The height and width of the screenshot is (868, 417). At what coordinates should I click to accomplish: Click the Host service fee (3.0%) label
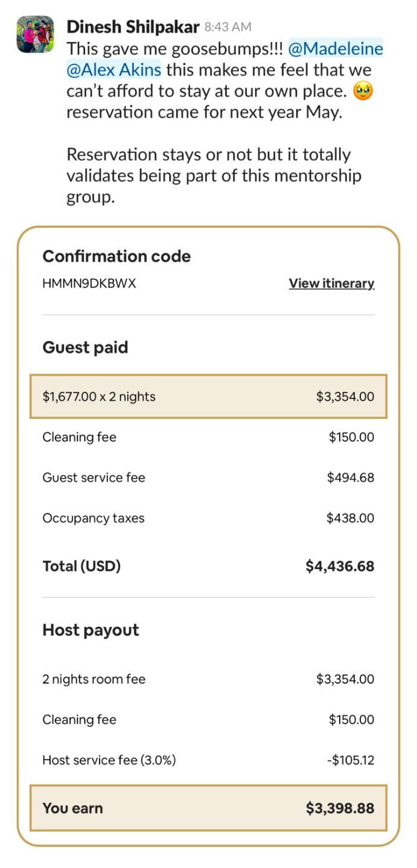(x=109, y=760)
